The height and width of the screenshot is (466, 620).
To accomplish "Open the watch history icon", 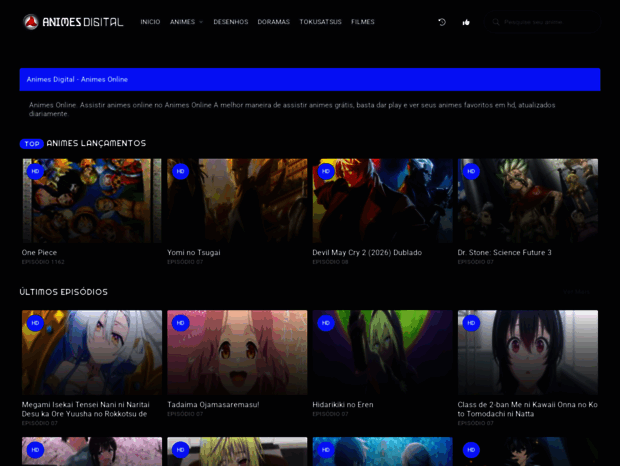I will point(442,22).
